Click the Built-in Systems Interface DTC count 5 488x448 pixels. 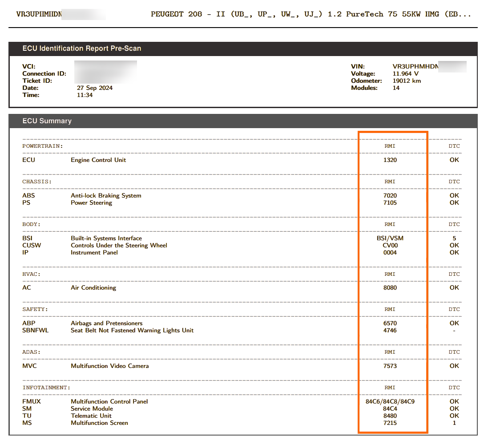click(454, 238)
